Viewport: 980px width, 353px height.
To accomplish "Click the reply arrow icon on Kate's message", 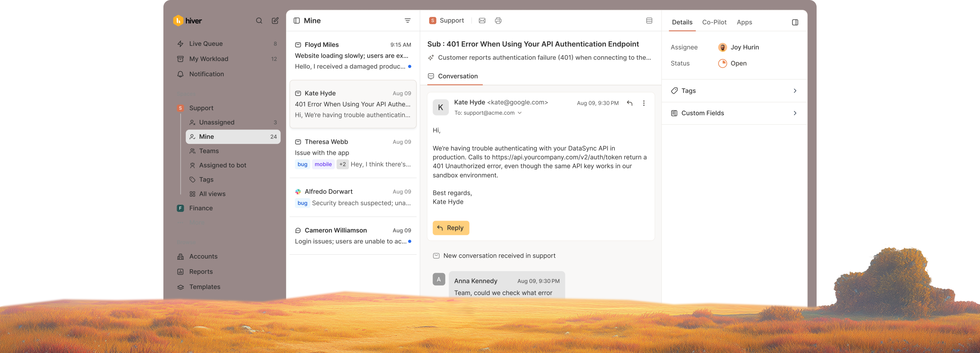I will pyautogui.click(x=629, y=103).
